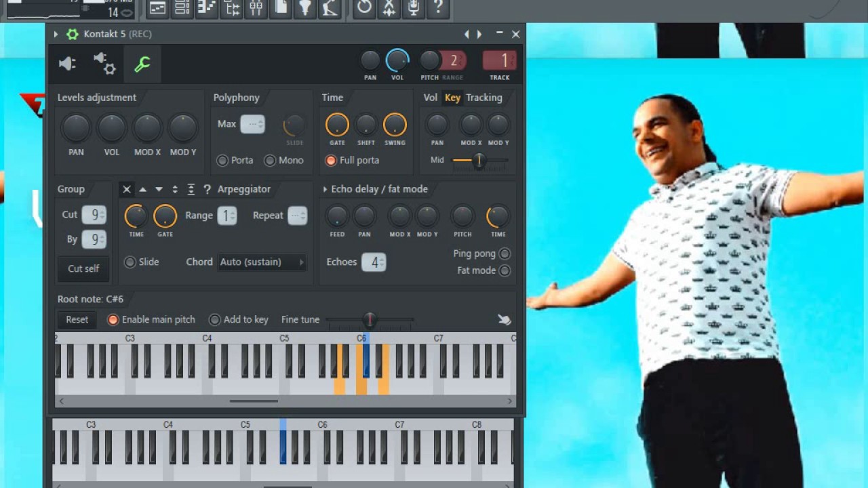
Task: Select the green wrench miscellaneous settings tab
Action: (x=142, y=64)
